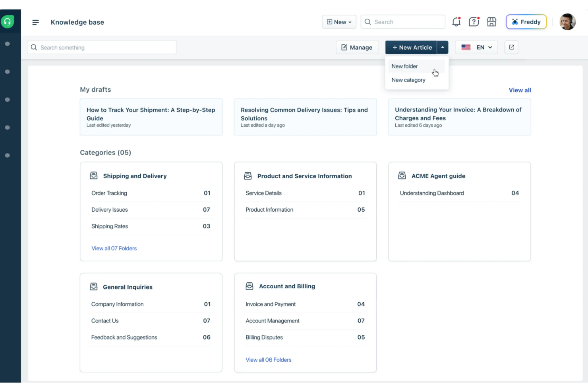Viewport: 588px width, 392px height.
Task: Open the hamburger menu next to Knowledge base
Action: pyautogui.click(x=35, y=22)
